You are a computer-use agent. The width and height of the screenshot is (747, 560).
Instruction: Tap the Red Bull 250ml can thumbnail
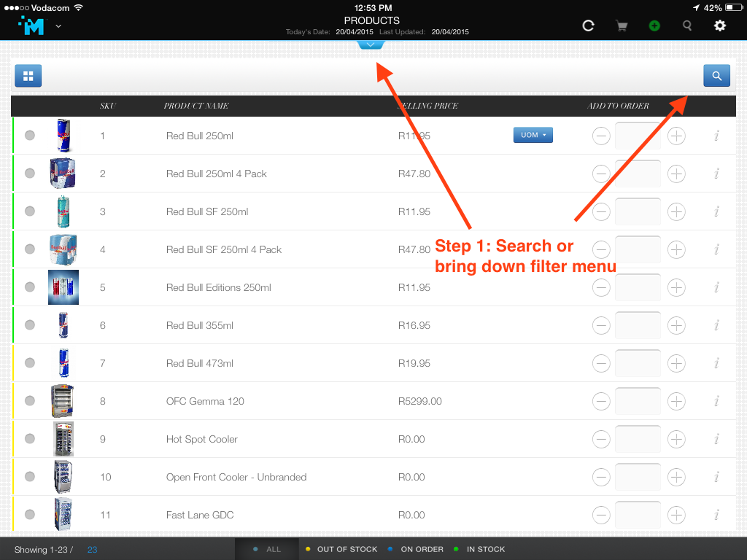coord(63,136)
